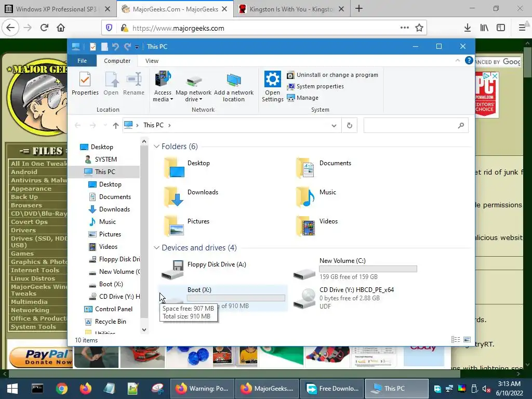This screenshot has width=532, height=399.
Task: Select the Documents folder icon
Action: point(305,167)
